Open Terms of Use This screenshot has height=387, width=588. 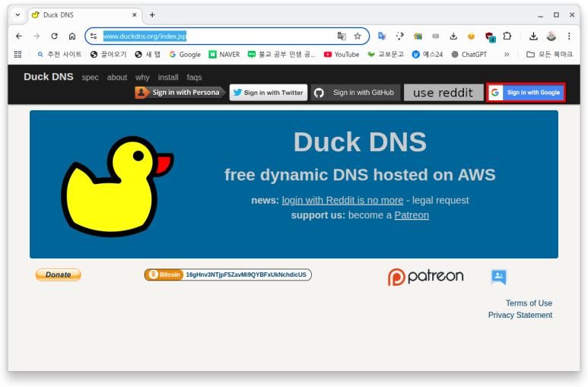(x=529, y=303)
